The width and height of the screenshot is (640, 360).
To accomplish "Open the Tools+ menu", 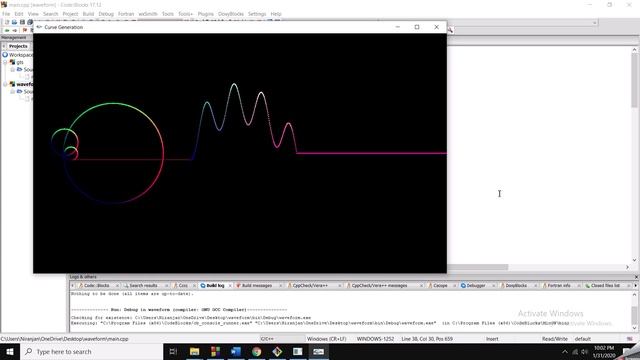I will coord(185,14).
